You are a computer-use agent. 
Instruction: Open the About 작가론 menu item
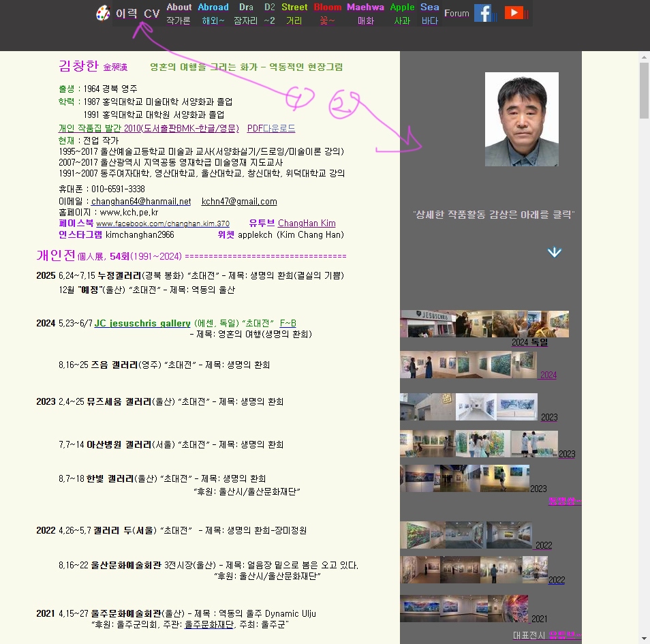[x=179, y=14]
